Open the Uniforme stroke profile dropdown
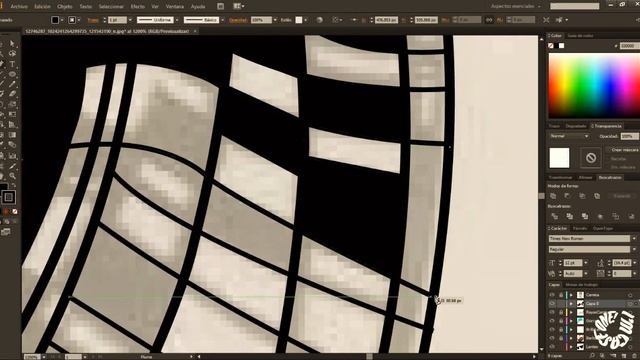Screen dimensions: 640x360 pyautogui.click(x=177, y=20)
